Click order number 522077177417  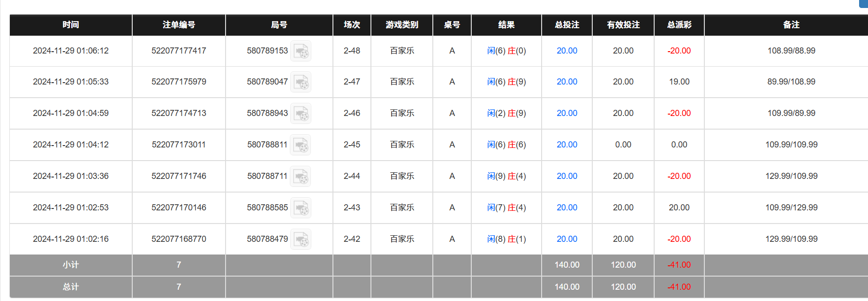(179, 51)
